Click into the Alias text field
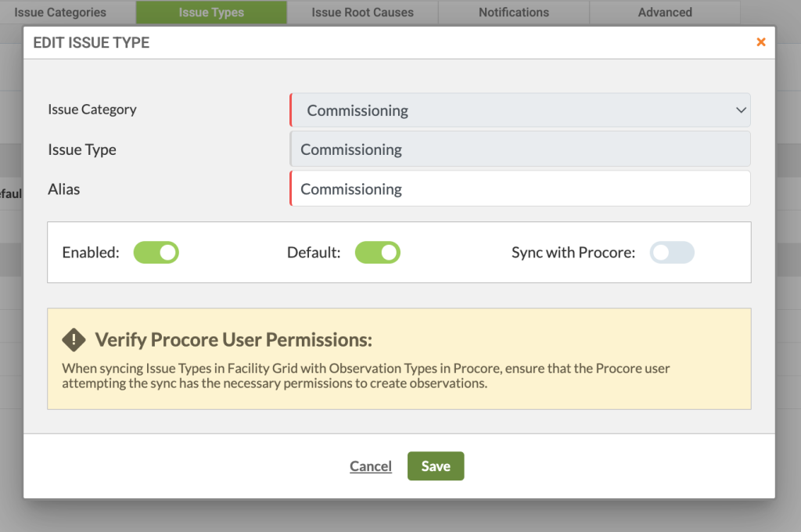 [x=520, y=189]
